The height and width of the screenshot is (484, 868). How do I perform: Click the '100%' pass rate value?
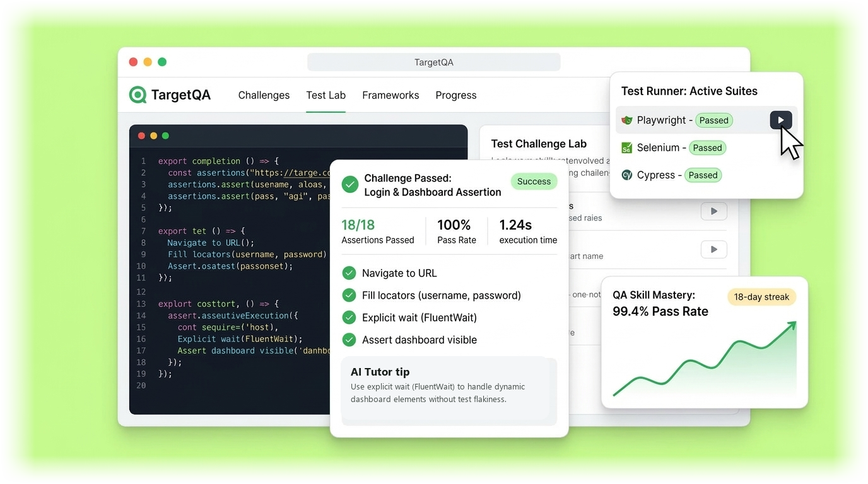click(454, 225)
